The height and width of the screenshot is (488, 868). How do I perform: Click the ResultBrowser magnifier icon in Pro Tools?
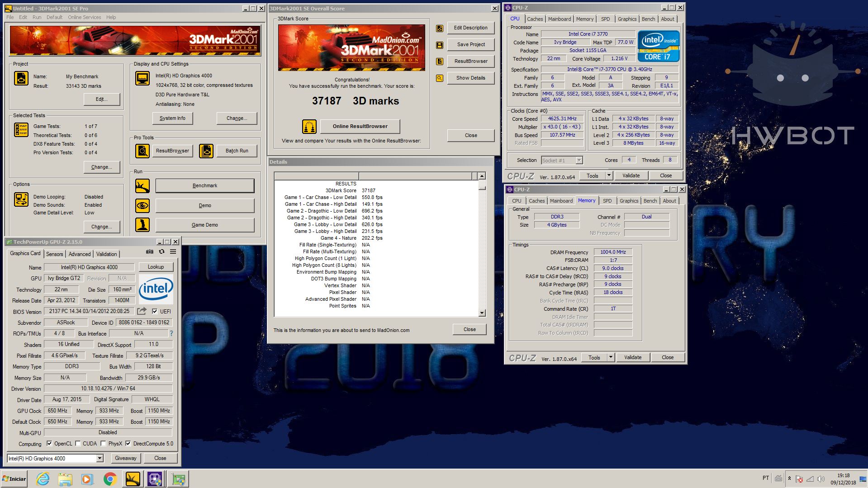142,151
